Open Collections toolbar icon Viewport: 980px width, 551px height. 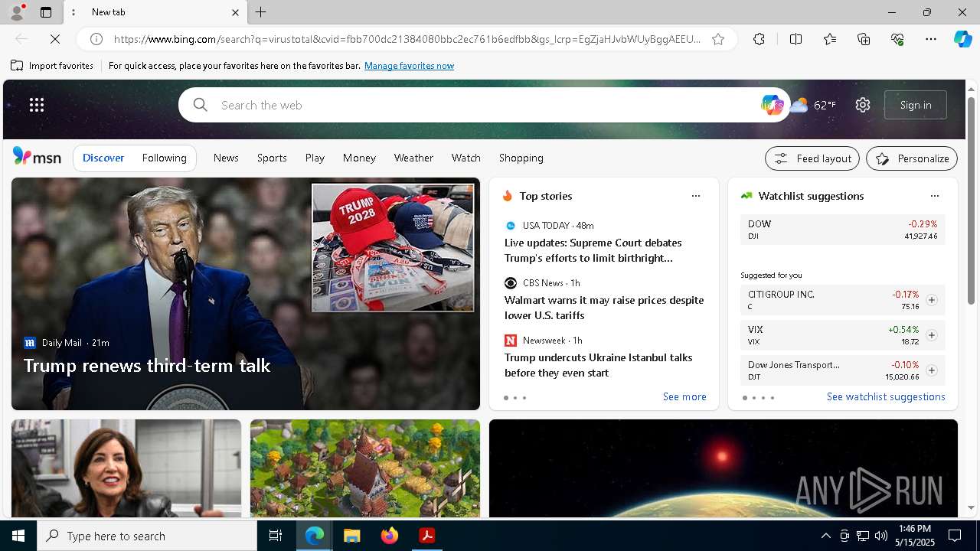[864, 39]
